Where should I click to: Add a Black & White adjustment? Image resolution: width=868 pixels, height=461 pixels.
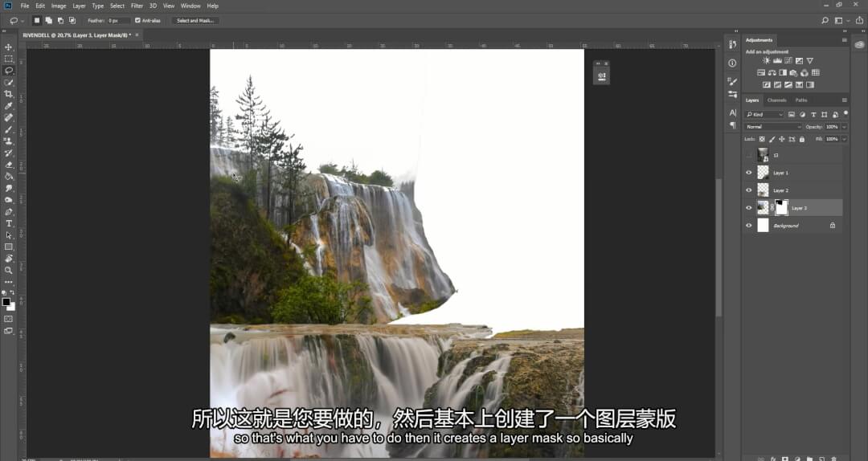pos(783,73)
